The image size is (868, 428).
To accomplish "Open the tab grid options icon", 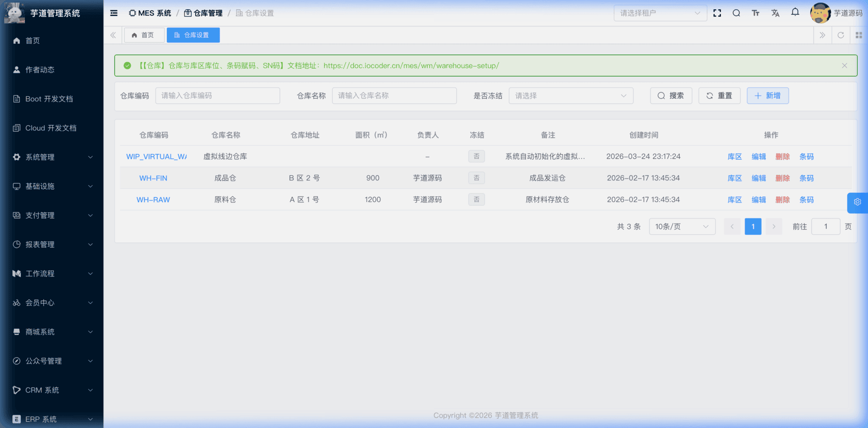I will click(859, 35).
